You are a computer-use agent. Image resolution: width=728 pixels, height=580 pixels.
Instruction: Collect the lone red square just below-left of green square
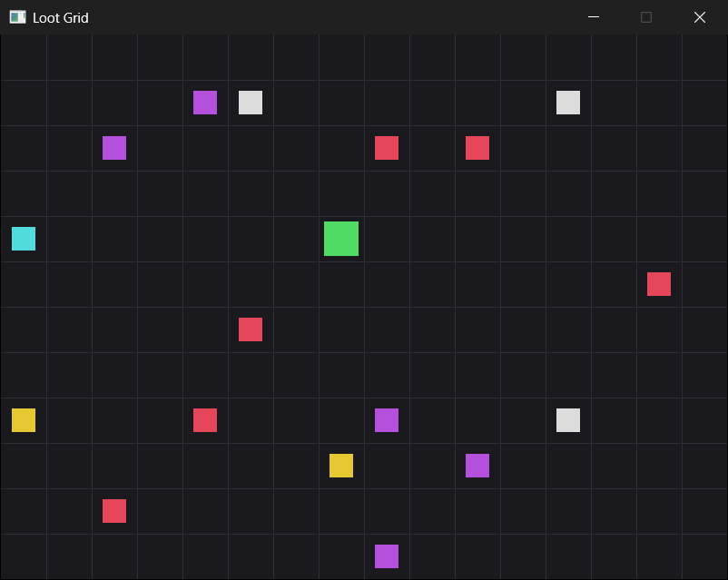251,329
